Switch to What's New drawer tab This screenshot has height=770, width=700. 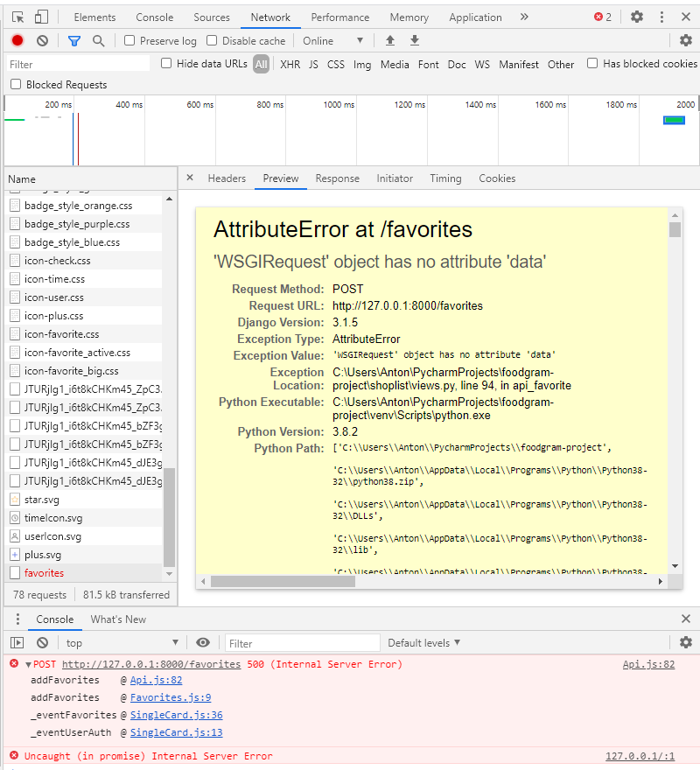click(x=118, y=619)
